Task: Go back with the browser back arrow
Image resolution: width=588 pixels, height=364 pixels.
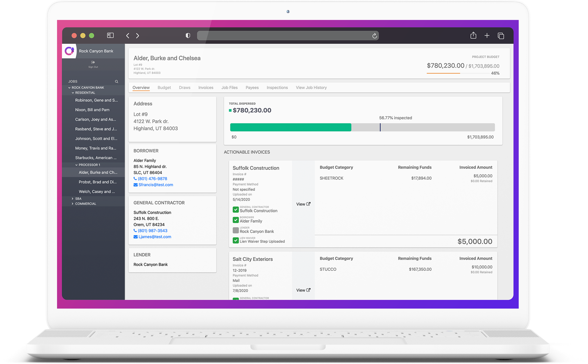Action: tap(128, 36)
